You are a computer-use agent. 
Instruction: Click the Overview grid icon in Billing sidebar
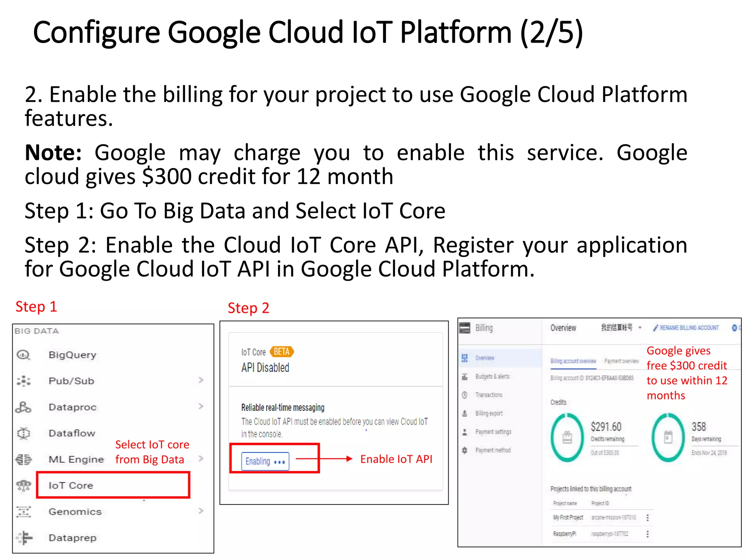(465, 358)
